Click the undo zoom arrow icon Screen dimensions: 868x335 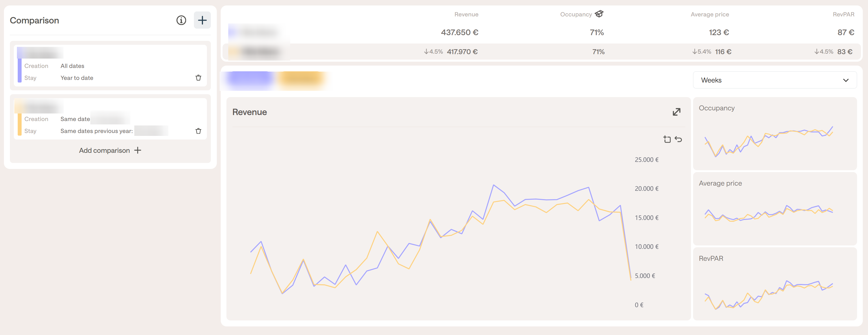tap(678, 139)
